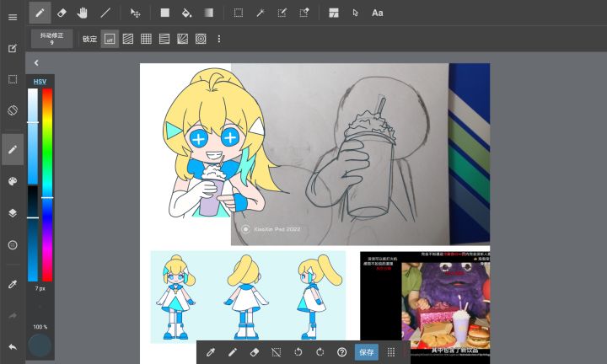Turn snap guide off
Image resolution: width=607 pixels, height=364 pixels.
[x=110, y=39]
